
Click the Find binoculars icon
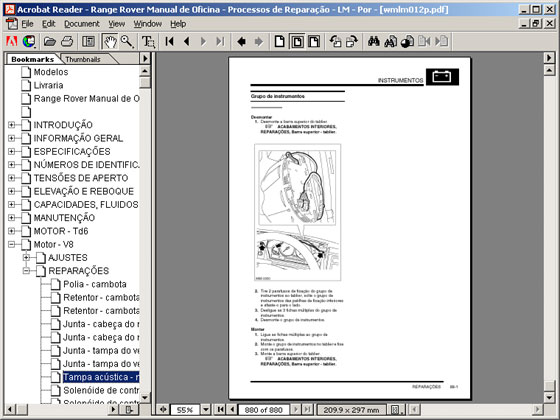374,41
